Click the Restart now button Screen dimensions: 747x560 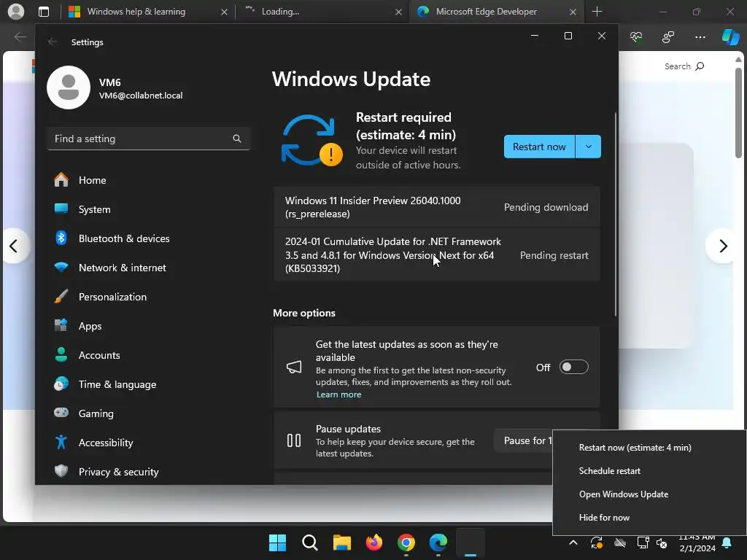pyautogui.click(x=539, y=147)
